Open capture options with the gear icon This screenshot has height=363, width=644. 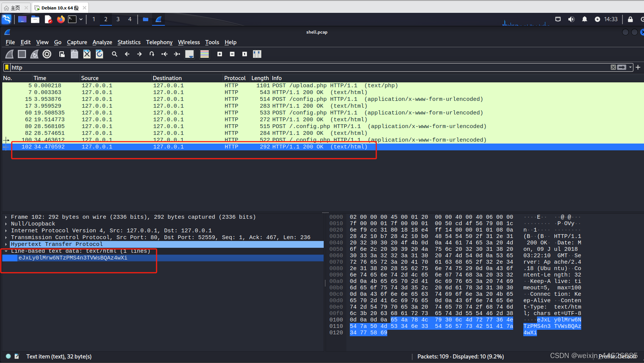point(47,54)
